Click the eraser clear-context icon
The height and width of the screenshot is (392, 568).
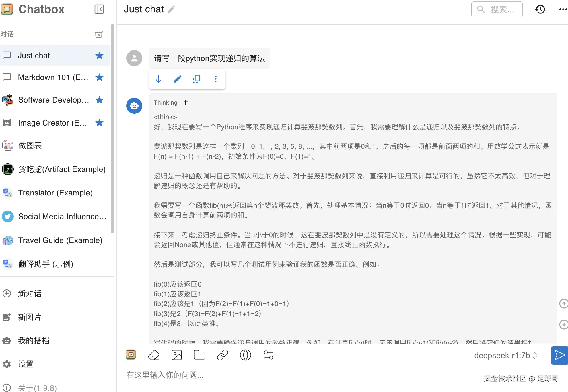(154, 355)
